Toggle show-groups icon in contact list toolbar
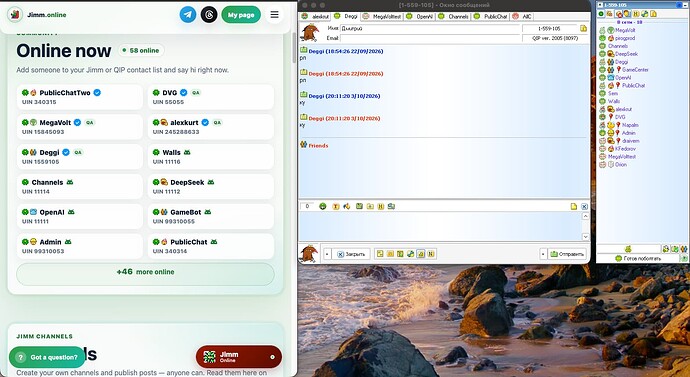 click(x=610, y=14)
